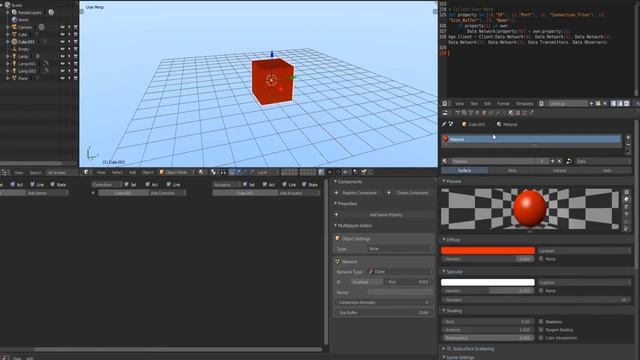Click the Create Component button

pyautogui.click(x=409, y=193)
